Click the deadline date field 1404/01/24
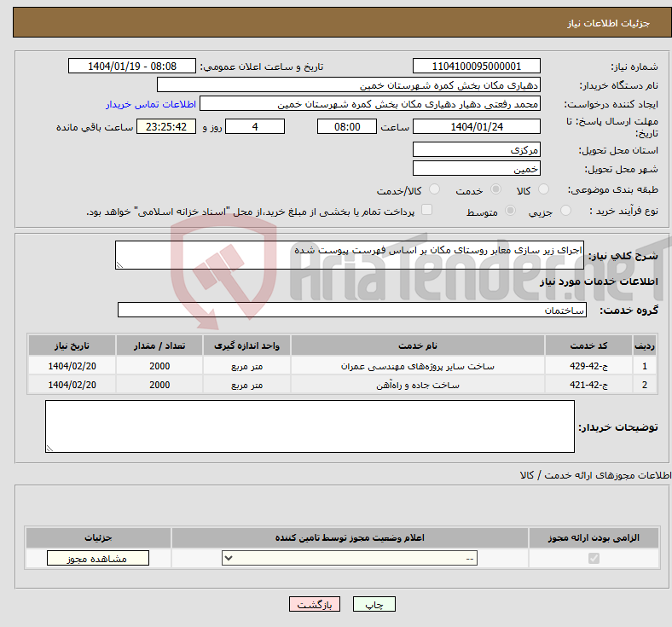 pyautogui.click(x=476, y=126)
